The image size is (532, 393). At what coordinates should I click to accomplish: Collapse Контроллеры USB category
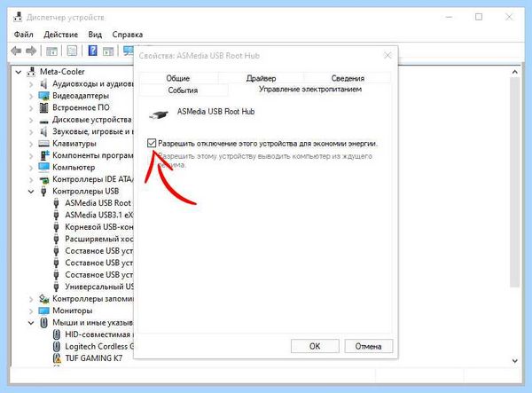[31, 192]
